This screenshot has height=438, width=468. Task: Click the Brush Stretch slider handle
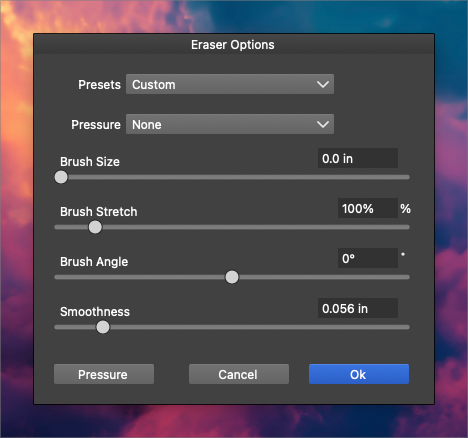tap(95, 227)
